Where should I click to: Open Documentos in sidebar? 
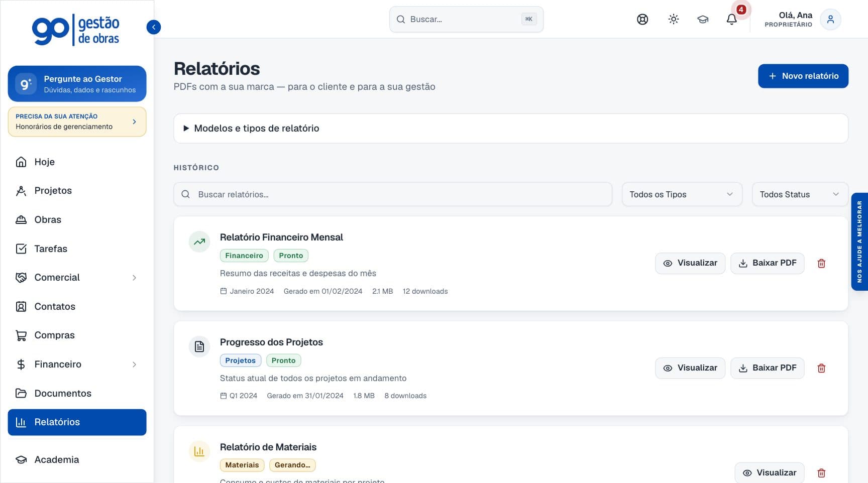tap(77, 394)
